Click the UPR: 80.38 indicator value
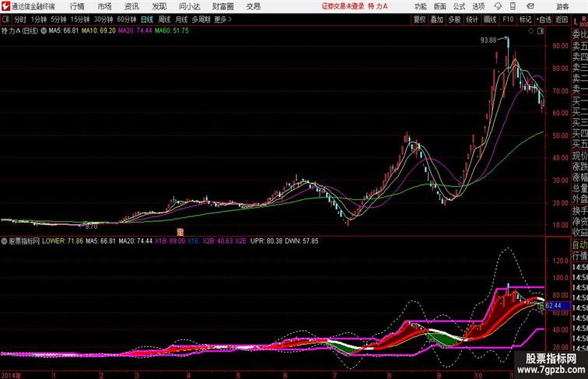This screenshot has height=379, width=588. [266, 241]
